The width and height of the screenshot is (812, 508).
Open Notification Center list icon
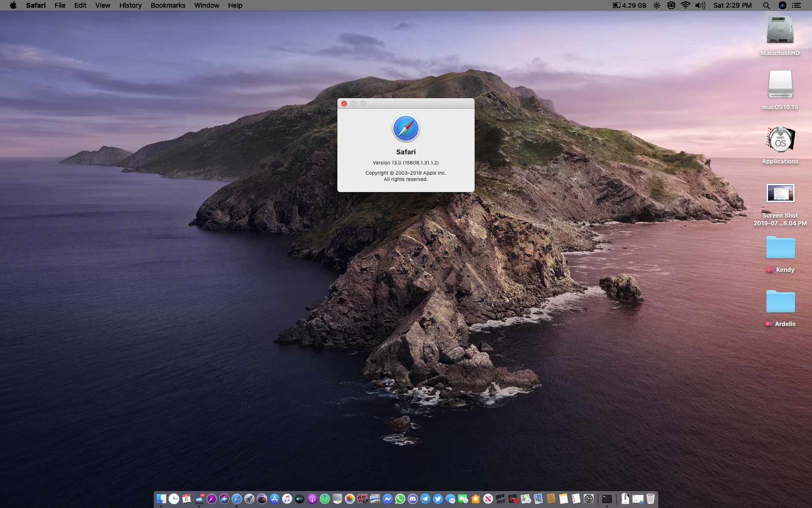(797, 5)
